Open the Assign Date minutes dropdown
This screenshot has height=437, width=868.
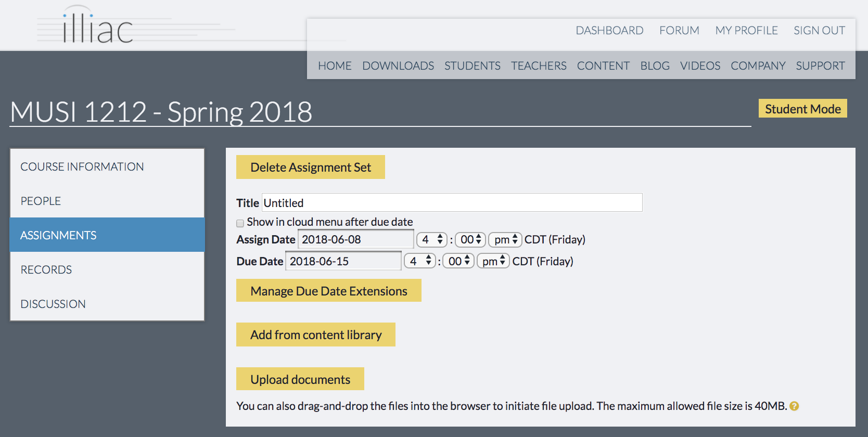click(470, 240)
